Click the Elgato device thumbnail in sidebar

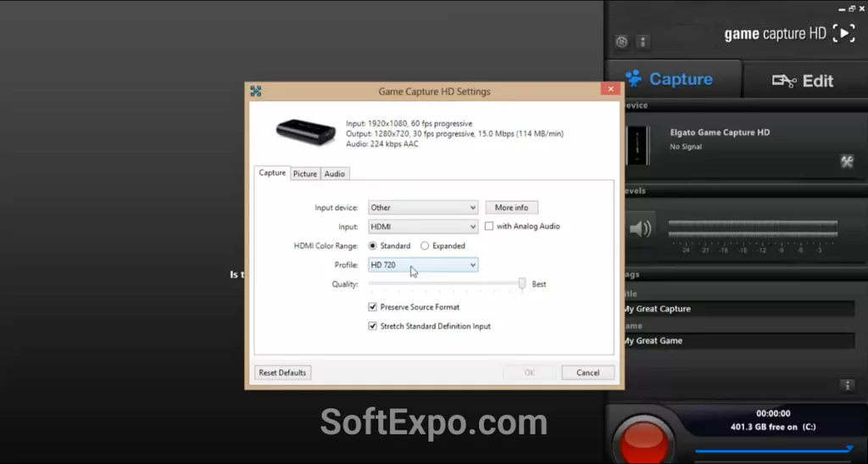pos(637,146)
